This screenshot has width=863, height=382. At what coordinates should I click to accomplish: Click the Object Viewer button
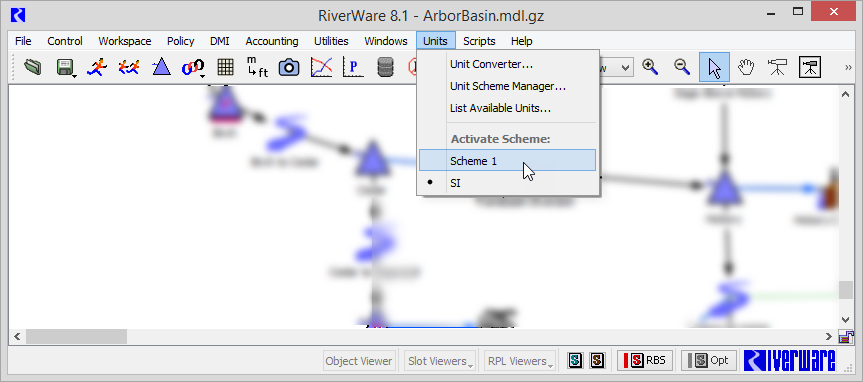point(359,361)
